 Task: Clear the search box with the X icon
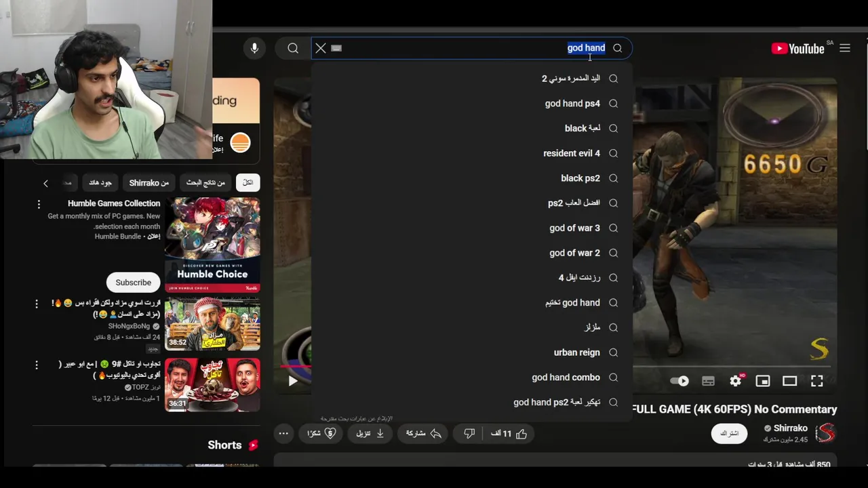pos(321,48)
